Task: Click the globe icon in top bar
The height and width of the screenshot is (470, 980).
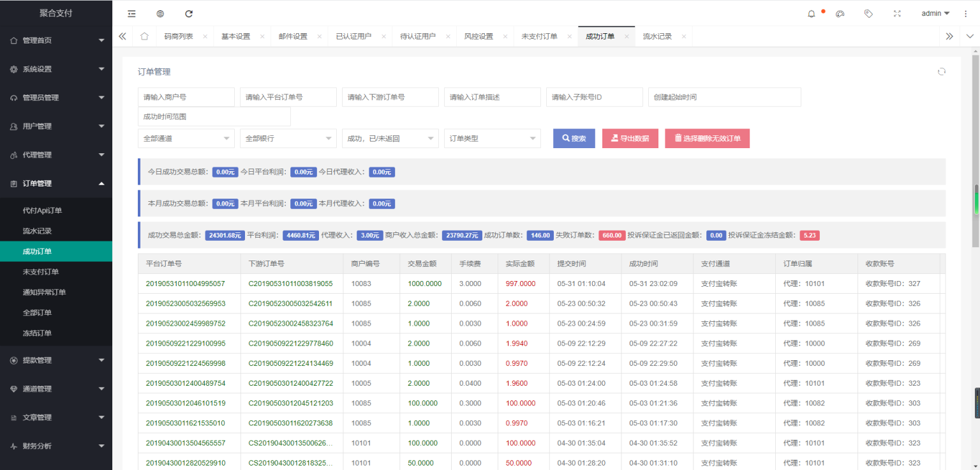Action: click(x=160, y=13)
